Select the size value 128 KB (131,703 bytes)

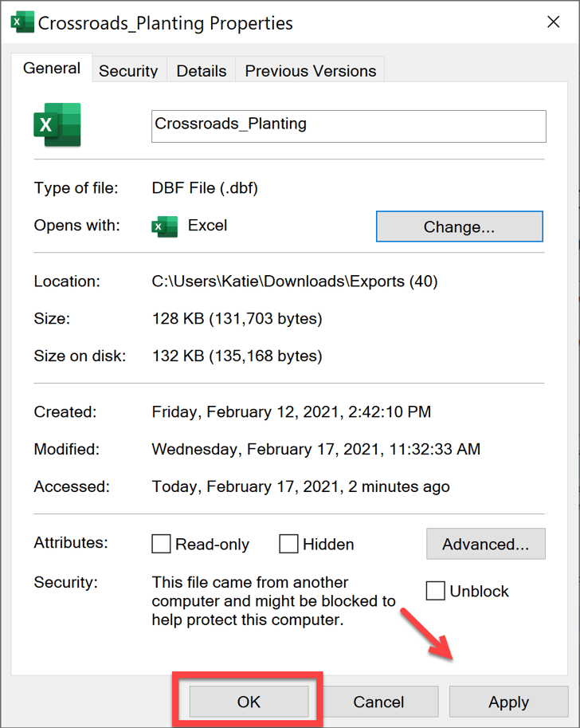[237, 318]
